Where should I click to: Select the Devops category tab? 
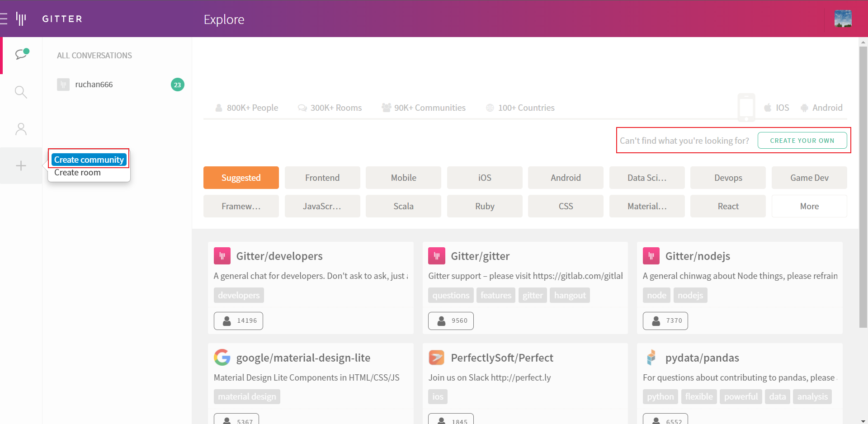click(728, 178)
